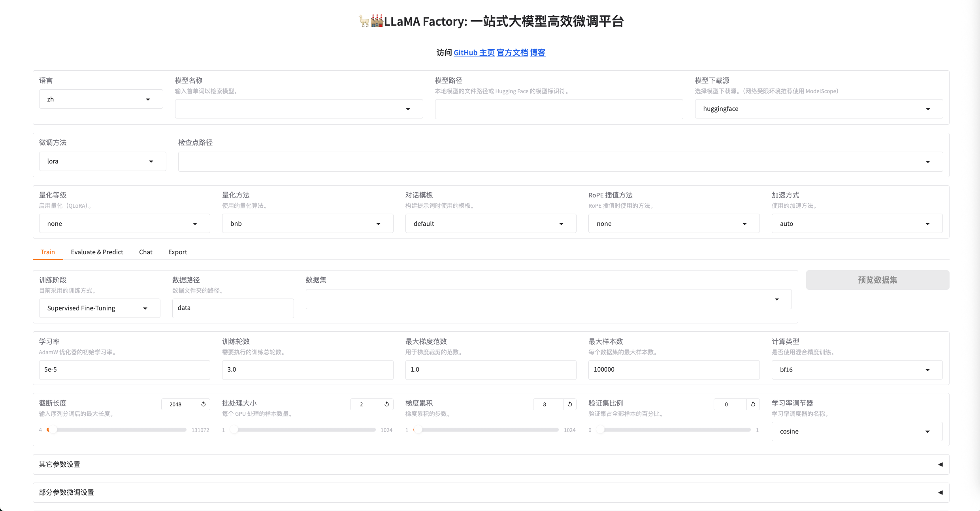Reset the gradient accumulation value icon
This screenshot has width=980, height=511.
570,404
